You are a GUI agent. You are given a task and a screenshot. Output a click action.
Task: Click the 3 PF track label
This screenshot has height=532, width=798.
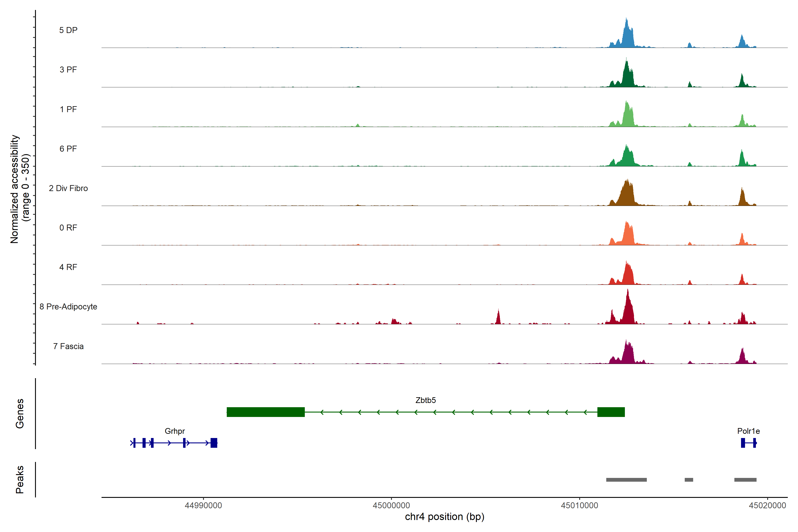tap(68, 70)
